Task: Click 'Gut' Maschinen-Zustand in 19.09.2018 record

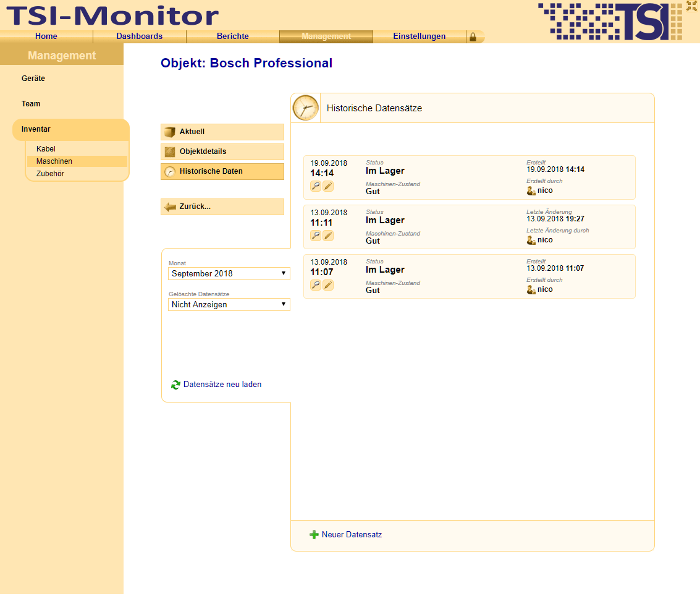Action: pyautogui.click(x=373, y=191)
